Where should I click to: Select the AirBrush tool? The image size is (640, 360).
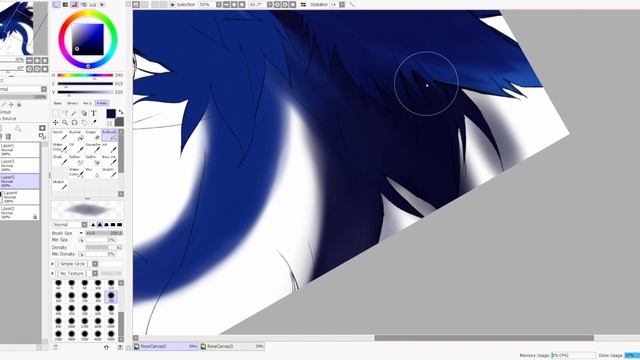coord(109,136)
